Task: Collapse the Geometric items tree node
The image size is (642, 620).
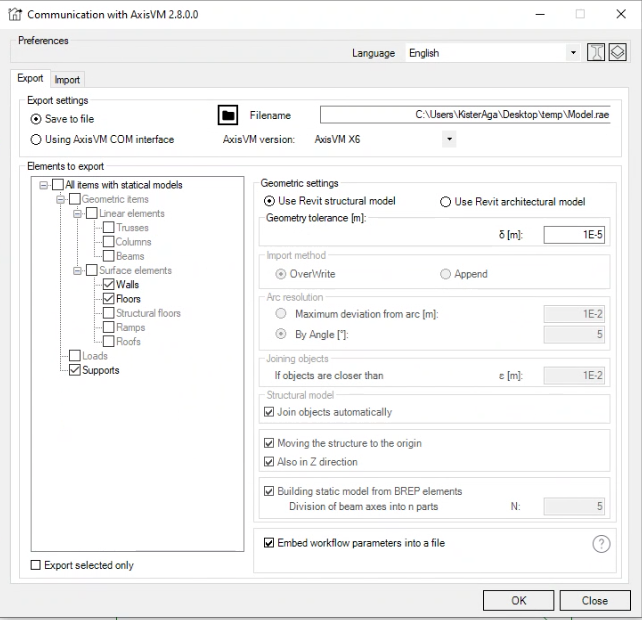Action: (60, 199)
